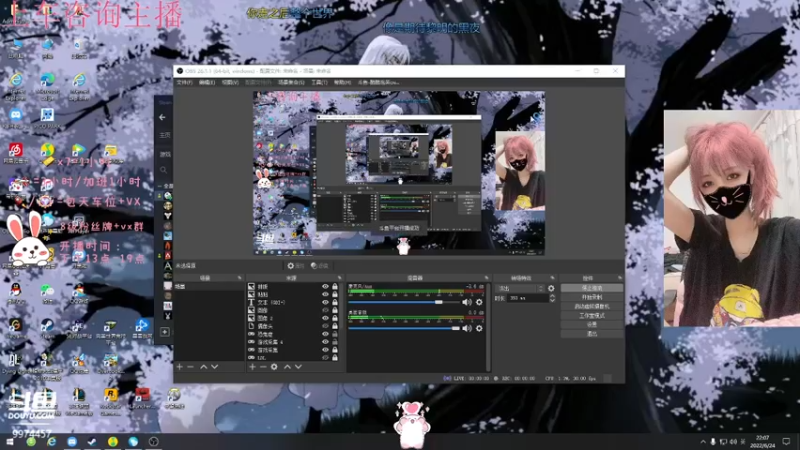The image size is (800, 450).
Task: Click the Steam sidebar search icon
Action: pos(163,170)
